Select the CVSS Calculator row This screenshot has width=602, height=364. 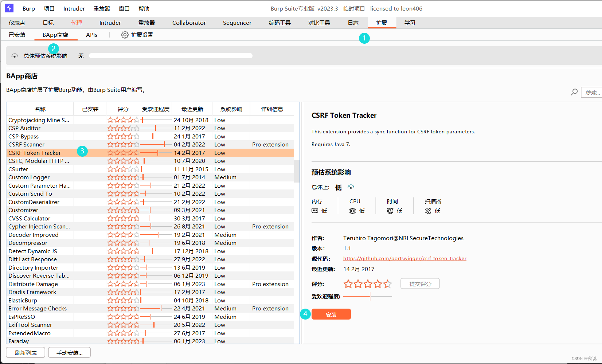[150, 218]
